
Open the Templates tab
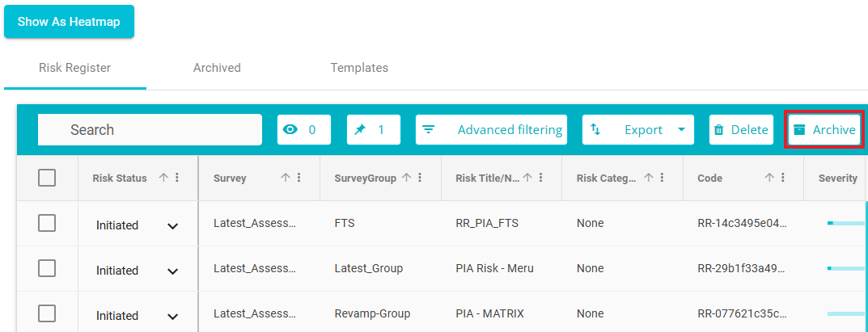coord(359,68)
